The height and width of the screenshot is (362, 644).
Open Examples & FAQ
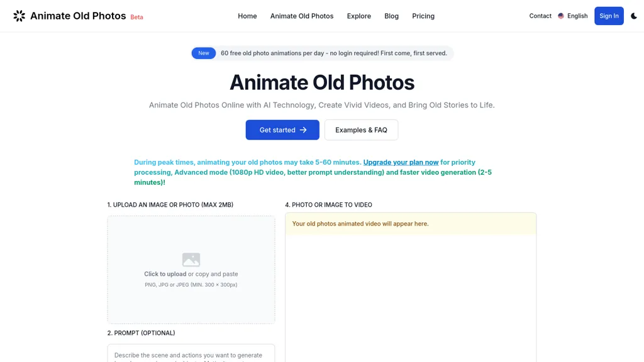point(361,129)
